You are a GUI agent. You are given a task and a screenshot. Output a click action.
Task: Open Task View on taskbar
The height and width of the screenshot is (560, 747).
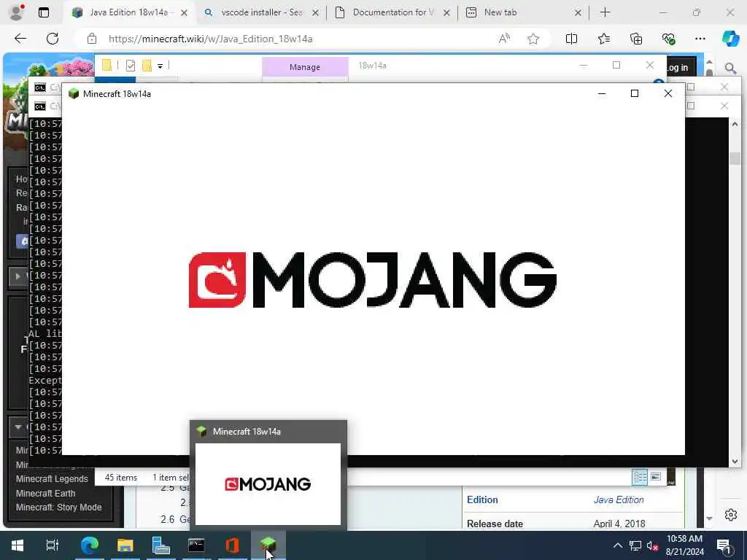(x=52, y=545)
